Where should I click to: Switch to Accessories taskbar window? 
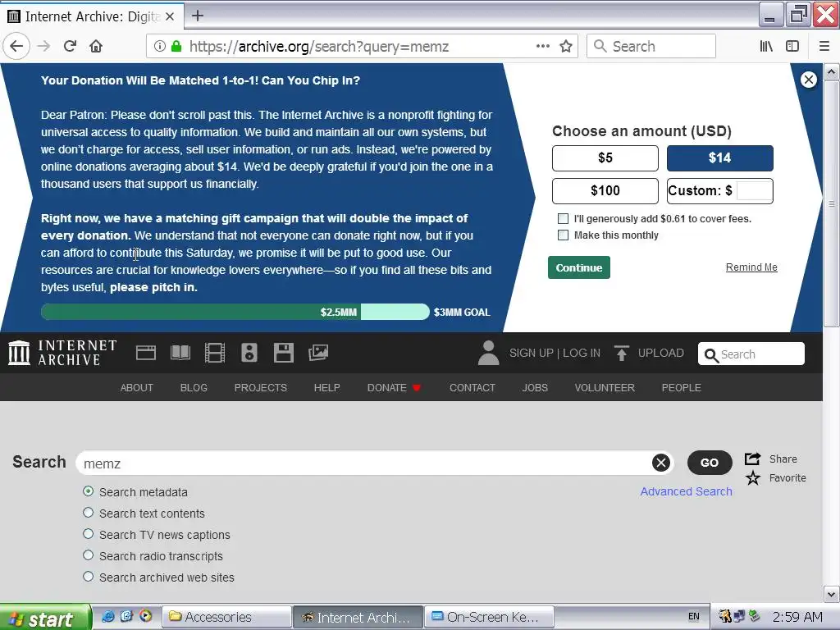226,617
